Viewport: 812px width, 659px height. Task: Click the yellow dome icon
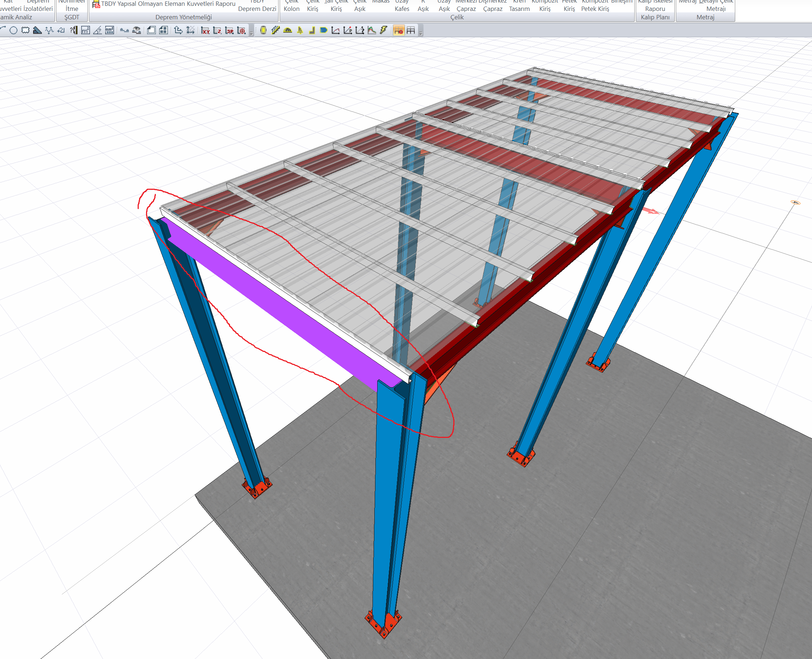point(288,30)
